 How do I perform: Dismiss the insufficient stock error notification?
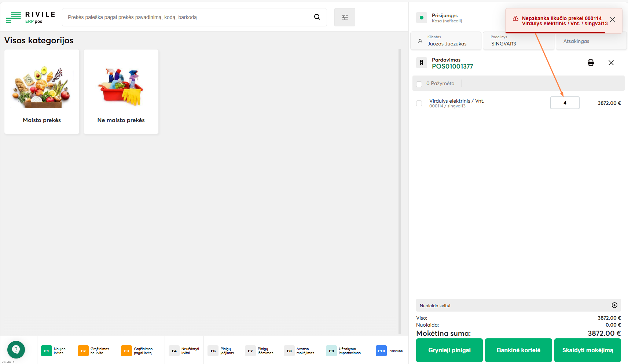coord(612,20)
